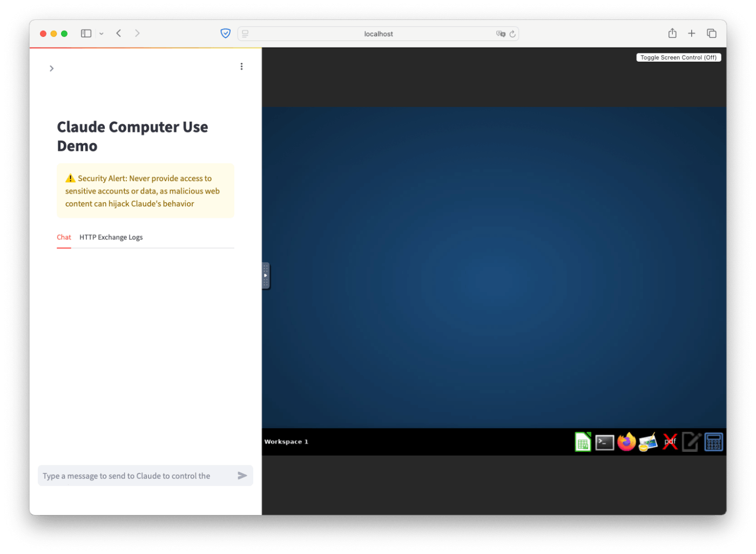Launch the image paint editor icon
Image resolution: width=756 pixels, height=554 pixels.
point(647,442)
